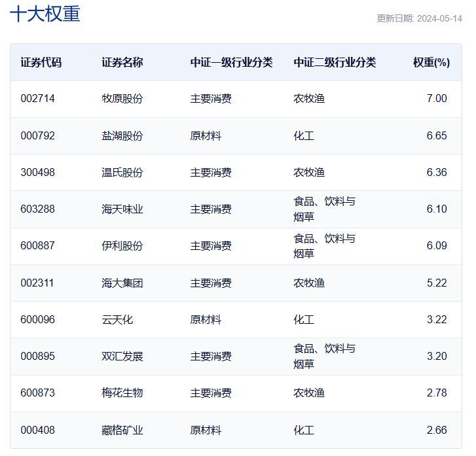The height and width of the screenshot is (456, 476).
Task: Click the weight value 7.00
Action: pyautogui.click(x=437, y=98)
